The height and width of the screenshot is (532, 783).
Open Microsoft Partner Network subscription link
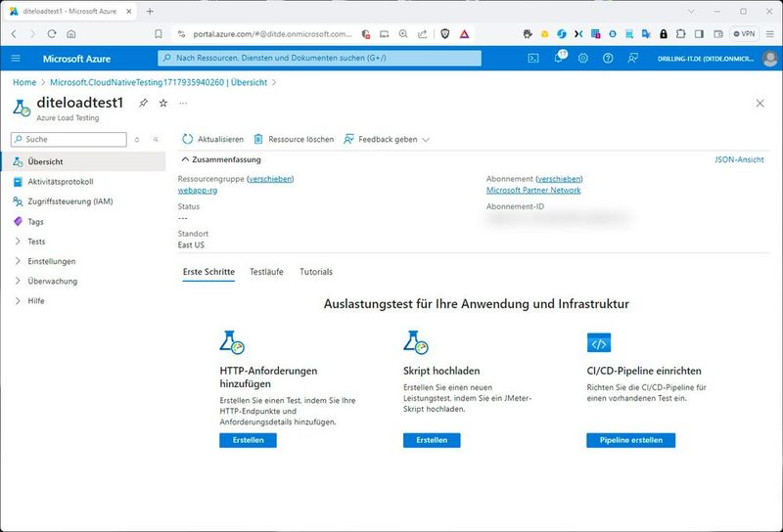[533, 190]
